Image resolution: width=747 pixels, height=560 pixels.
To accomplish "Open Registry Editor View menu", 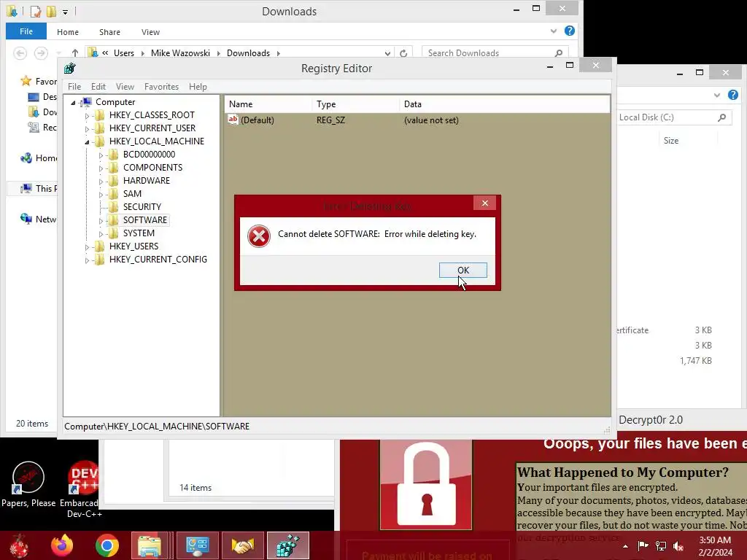I will coord(125,87).
